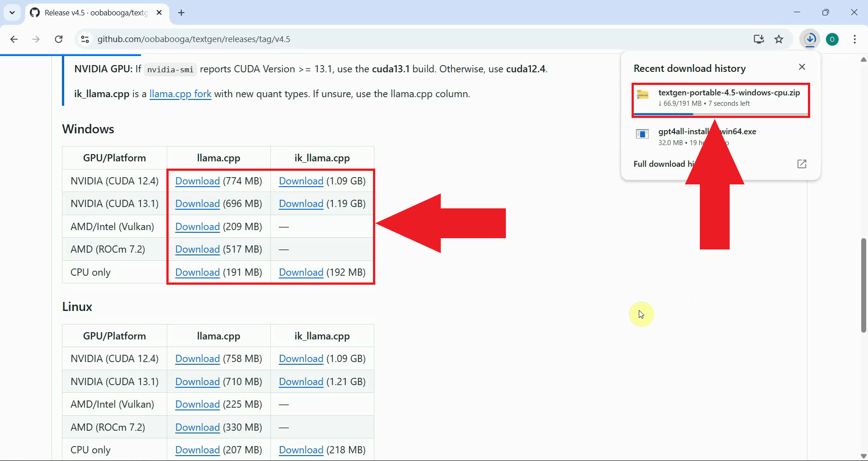868x461 pixels.
Task: Click the llama.cpp fork link
Action: 180,94
